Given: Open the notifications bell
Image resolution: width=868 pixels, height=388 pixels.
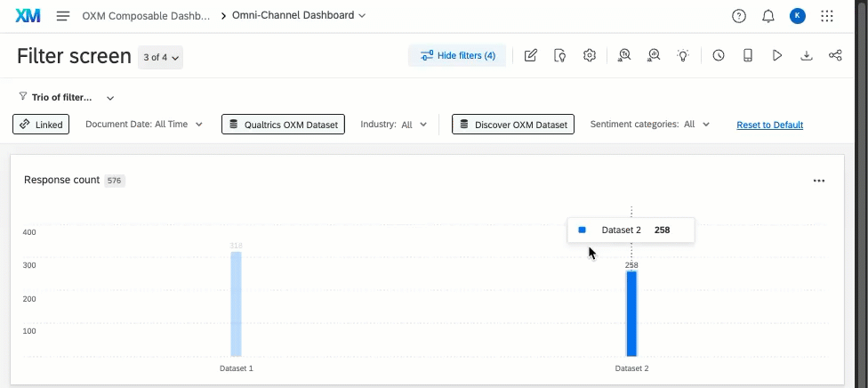Looking at the screenshot, I should (768, 16).
